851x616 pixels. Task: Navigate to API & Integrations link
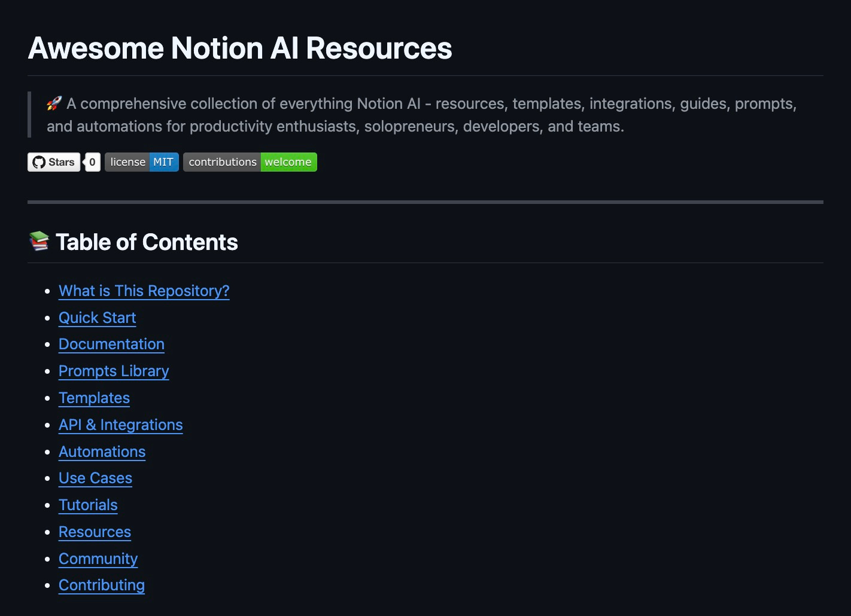121,425
